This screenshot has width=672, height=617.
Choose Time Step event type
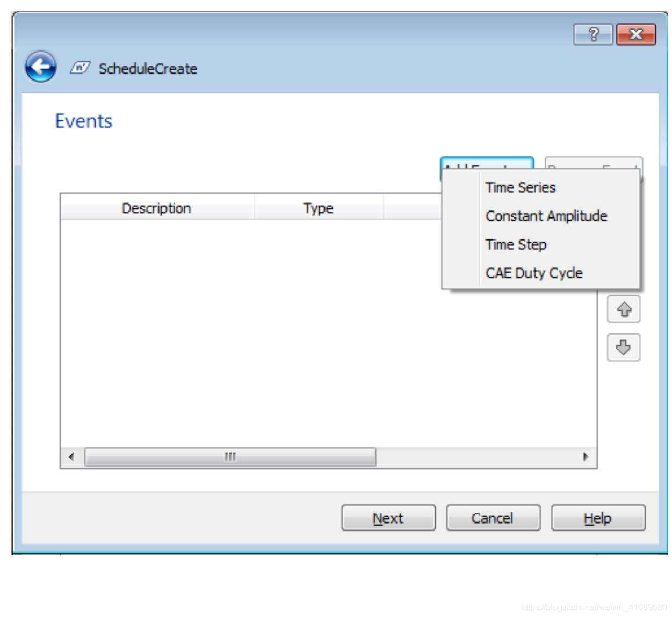coord(515,244)
